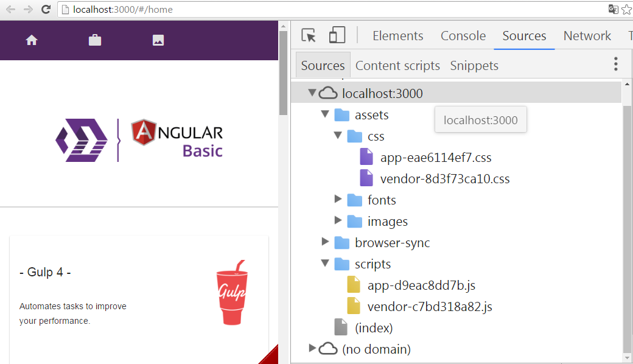The height and width of the screenshot is (364, 633).
Task: Open vendor-8d3f73ca10.css file
Action: coord(445,179)
